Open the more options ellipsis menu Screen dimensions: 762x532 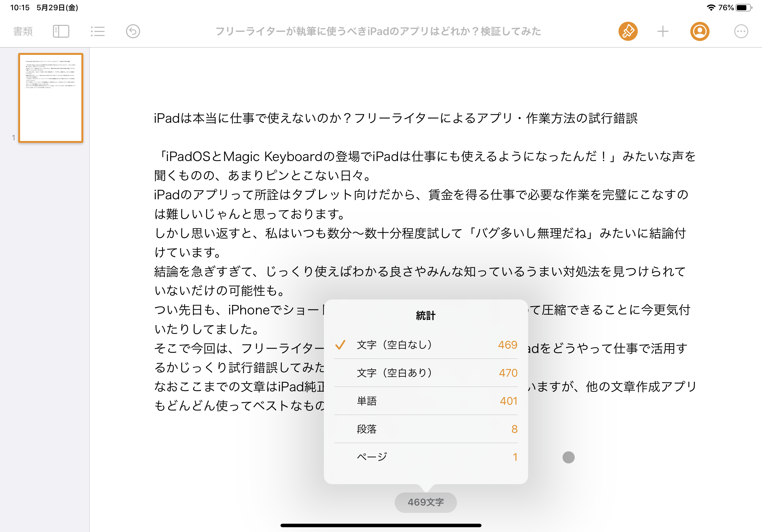(x=741, y=31)
